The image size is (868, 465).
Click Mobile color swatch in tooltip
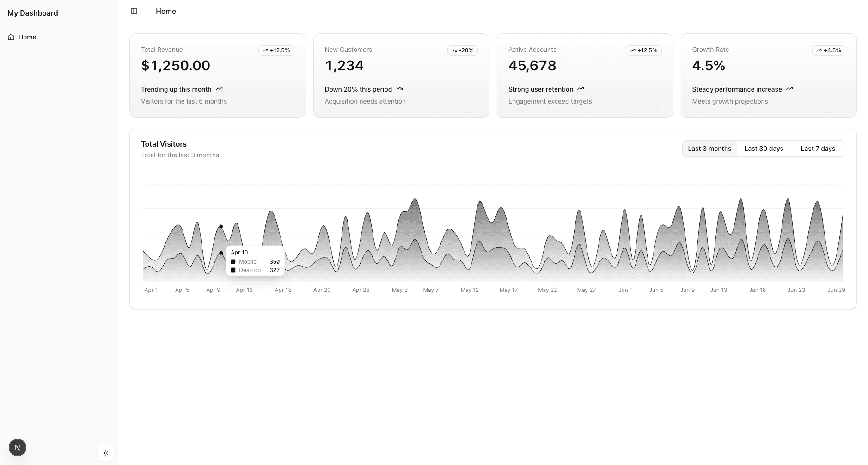233,262
